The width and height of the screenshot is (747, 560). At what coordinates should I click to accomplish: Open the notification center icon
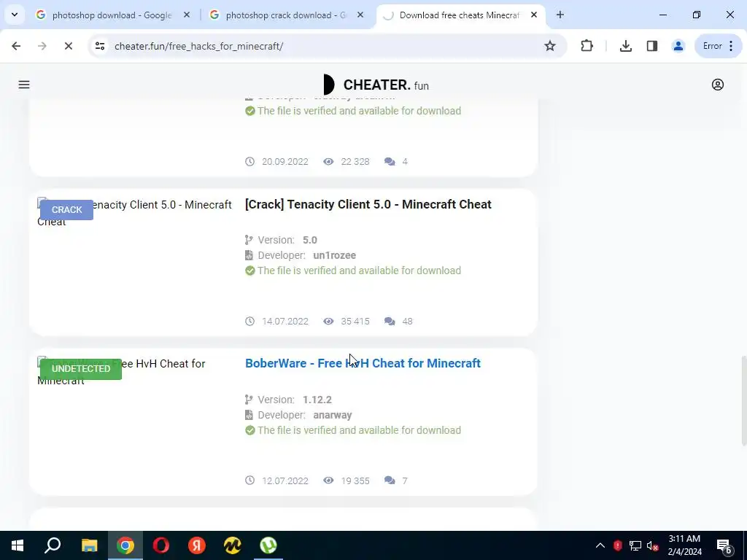click(x=724, y=546)
